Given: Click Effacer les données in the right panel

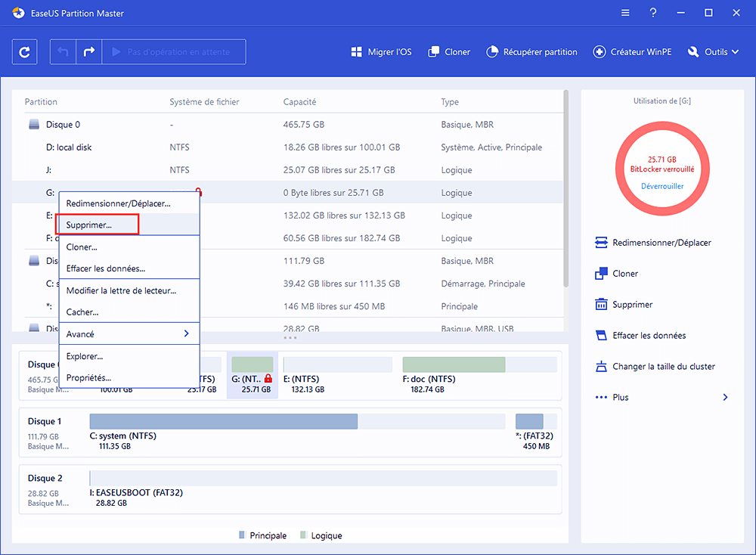Looking at the screenshot, I should pyautogui.click(x=640, y=336).
